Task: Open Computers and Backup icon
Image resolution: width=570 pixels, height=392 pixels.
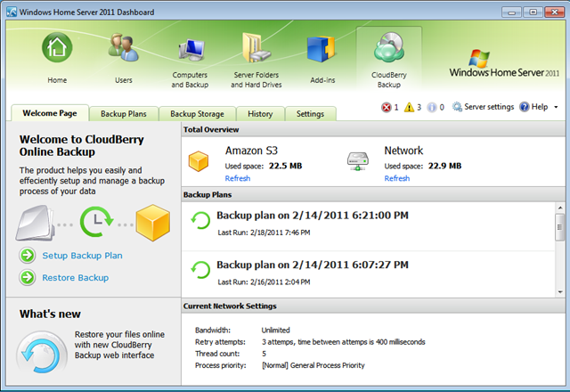Action: pos(191,50)
